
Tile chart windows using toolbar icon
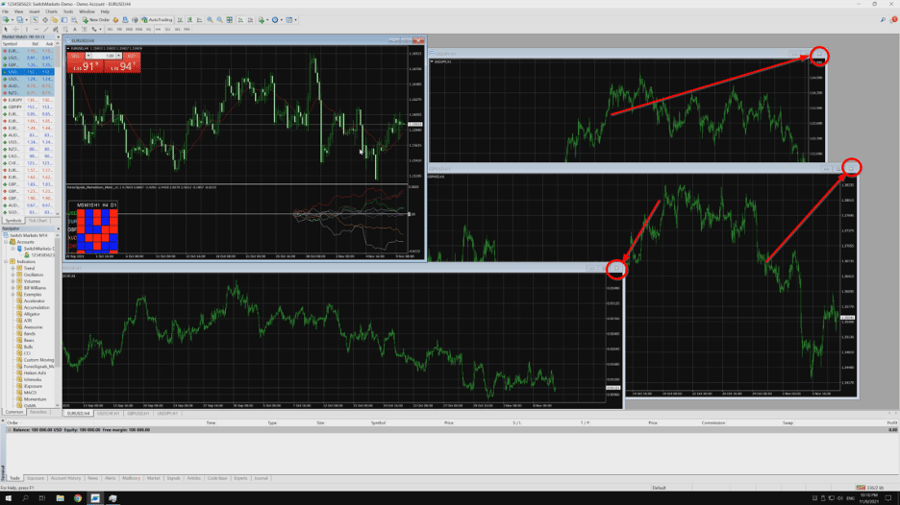click(x=230, y=20)
